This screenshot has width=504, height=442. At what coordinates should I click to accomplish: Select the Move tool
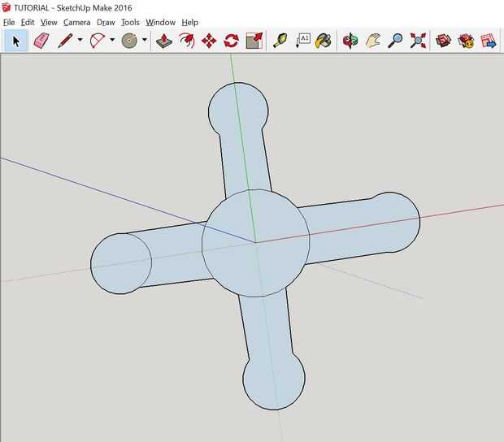click(209, 41)
